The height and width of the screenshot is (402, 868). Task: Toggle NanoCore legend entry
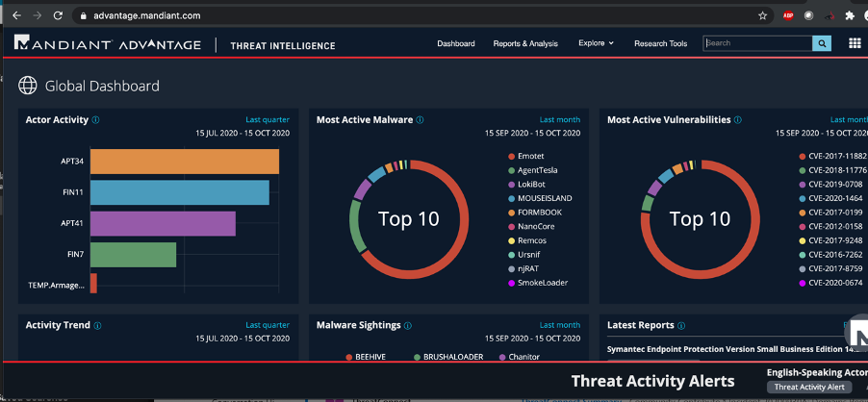click(x=530, y=226)
